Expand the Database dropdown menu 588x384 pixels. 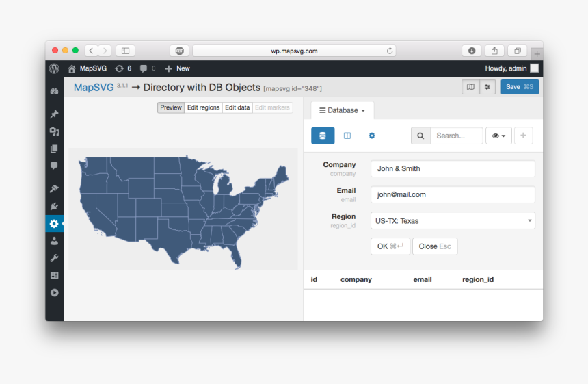click(x=342, y=110)
